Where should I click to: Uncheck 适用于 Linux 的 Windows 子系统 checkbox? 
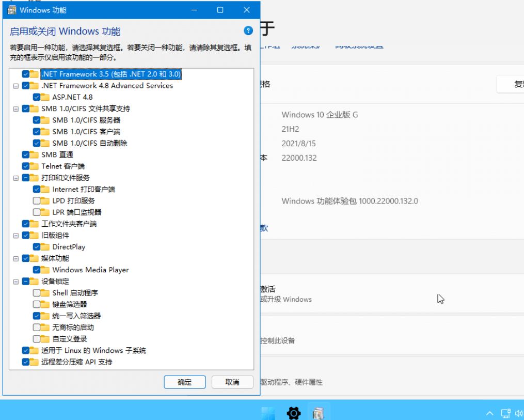(x=26, y=350)
